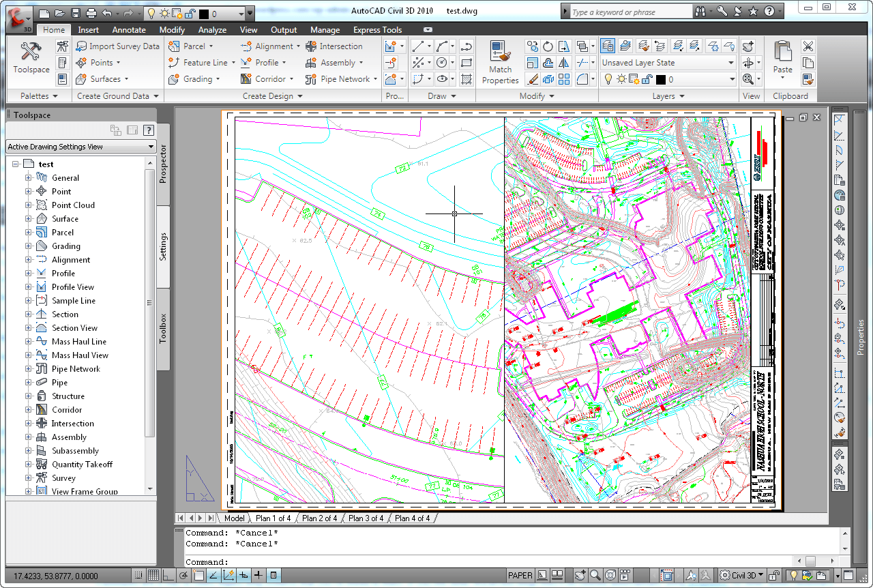This screenshot has height=588, width=873.
Task: Open the Toolspace palette button
Action: (31, 58)
